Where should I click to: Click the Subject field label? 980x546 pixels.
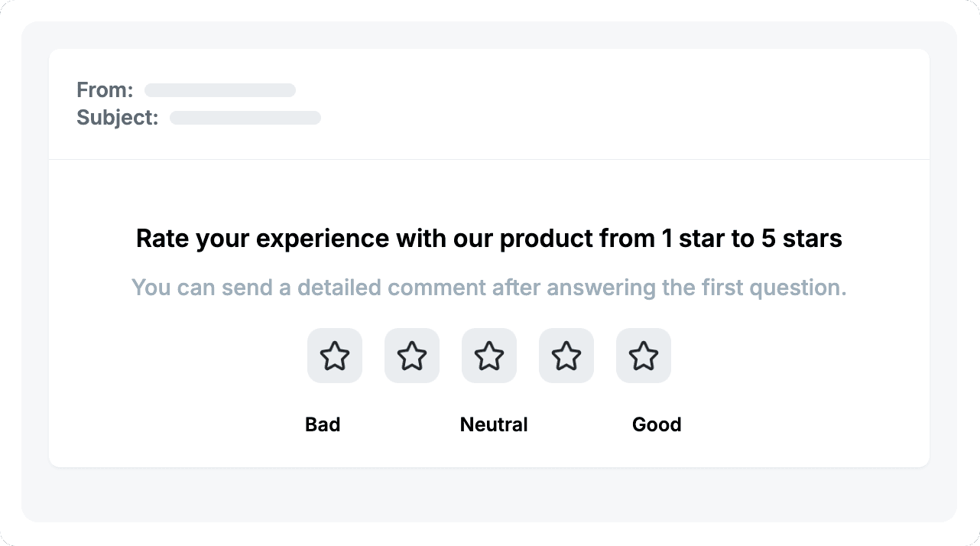pyautogui.click(x=118, y=118)
